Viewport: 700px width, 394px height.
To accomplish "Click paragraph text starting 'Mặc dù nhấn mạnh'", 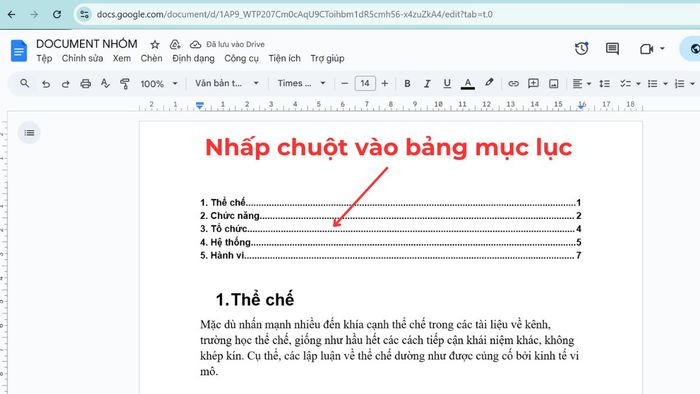I will 389,348.
